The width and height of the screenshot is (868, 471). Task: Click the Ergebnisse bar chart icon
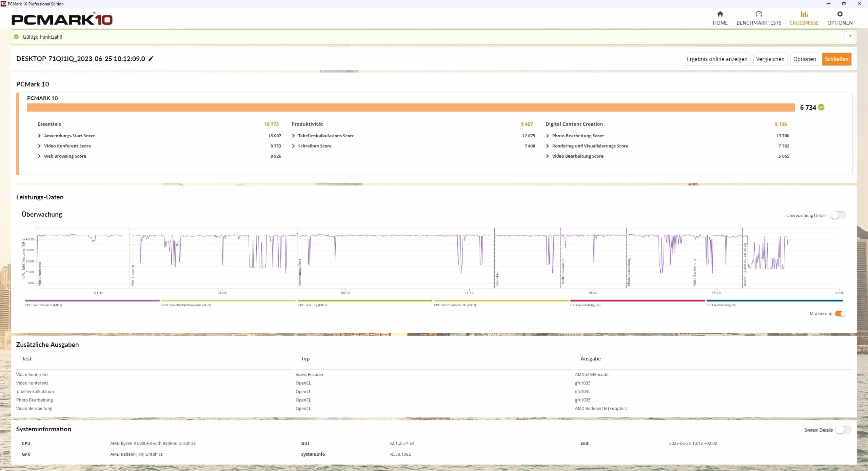click(804, 14)
